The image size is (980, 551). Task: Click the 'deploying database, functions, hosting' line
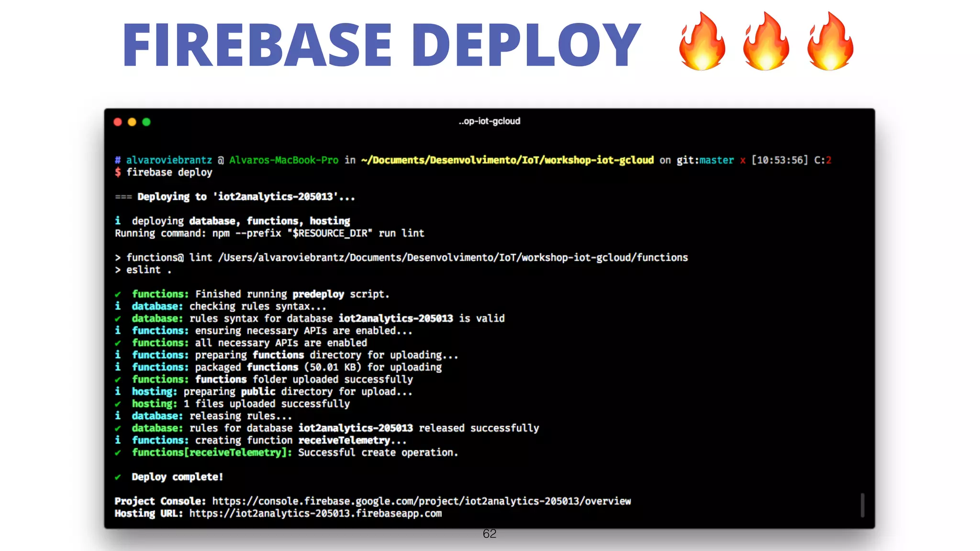(233, 221)
